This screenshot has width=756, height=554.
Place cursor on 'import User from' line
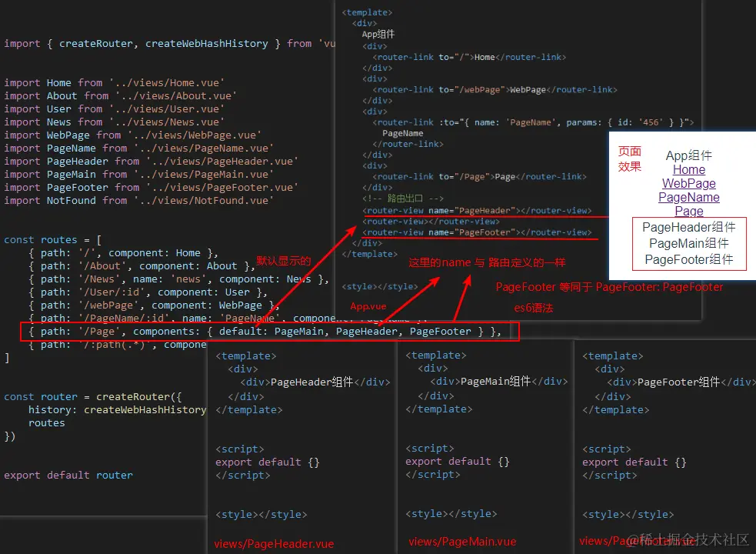point(115,109)
